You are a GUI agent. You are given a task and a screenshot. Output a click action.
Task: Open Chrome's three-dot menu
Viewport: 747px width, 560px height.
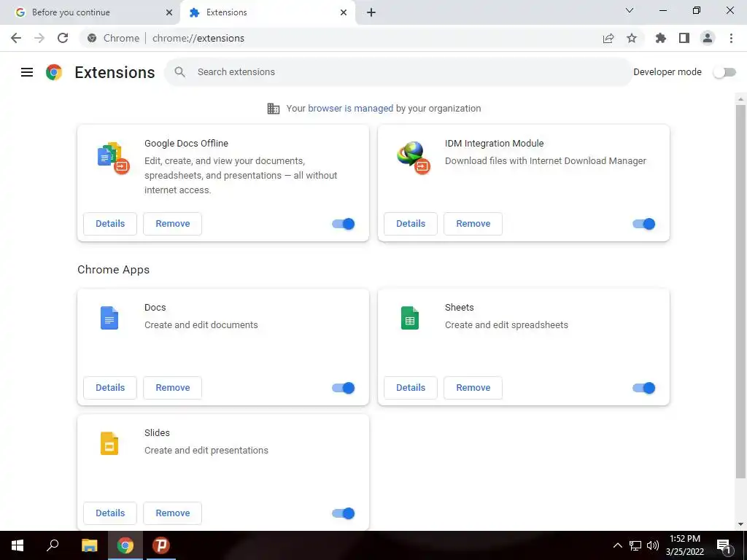(731, 38)
